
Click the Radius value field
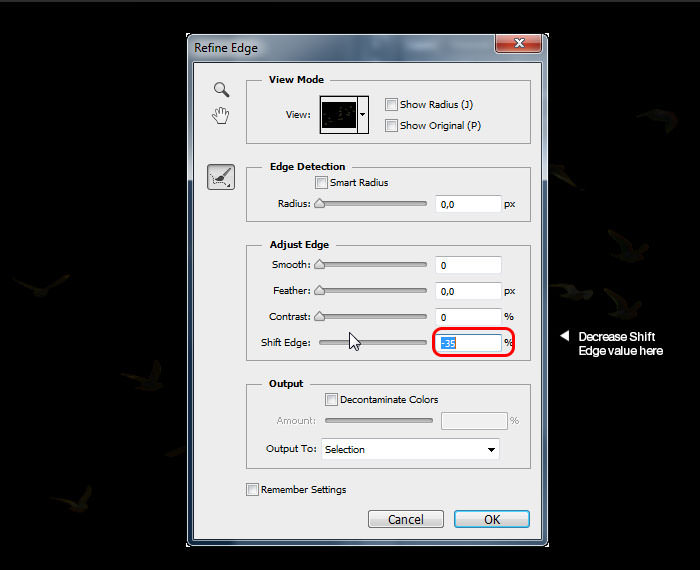point(468,204)
